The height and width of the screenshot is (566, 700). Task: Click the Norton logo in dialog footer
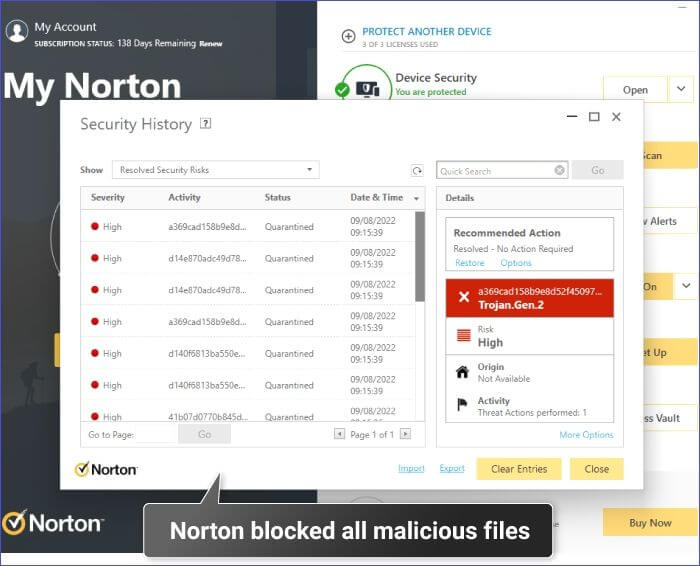(106, 469)
